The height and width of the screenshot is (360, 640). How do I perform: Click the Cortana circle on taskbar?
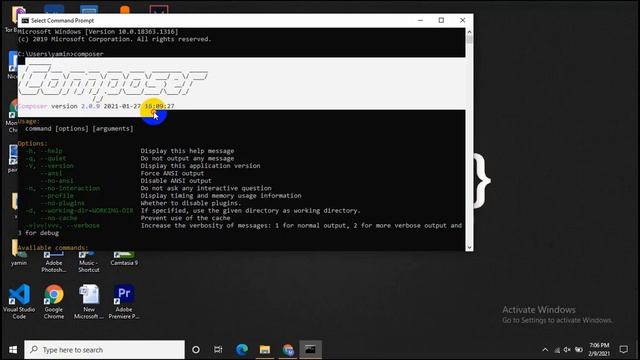[x=196, y=350]
